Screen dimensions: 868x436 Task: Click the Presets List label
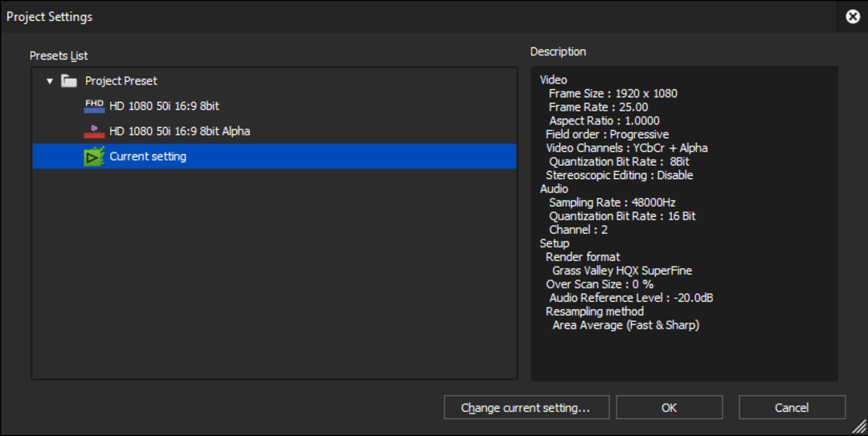[x=59, y=56]
